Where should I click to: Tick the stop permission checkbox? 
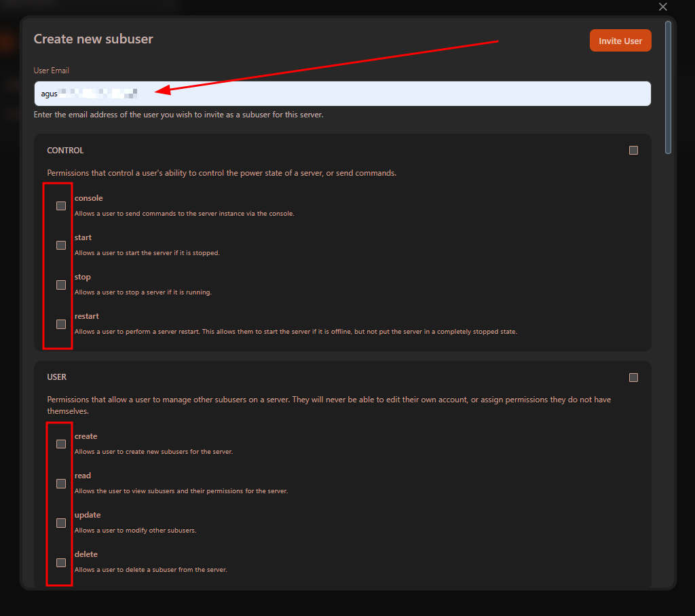(61, 285)
